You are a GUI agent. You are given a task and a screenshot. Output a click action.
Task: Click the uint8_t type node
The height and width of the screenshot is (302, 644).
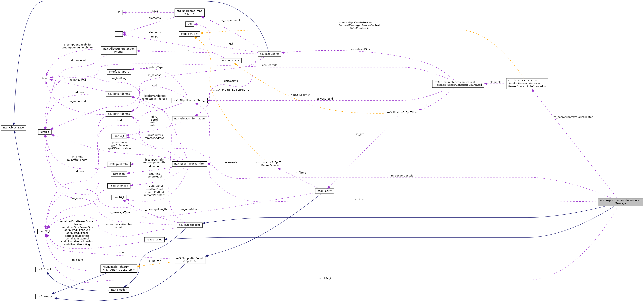pyautogui.click(x=45, y=132)
